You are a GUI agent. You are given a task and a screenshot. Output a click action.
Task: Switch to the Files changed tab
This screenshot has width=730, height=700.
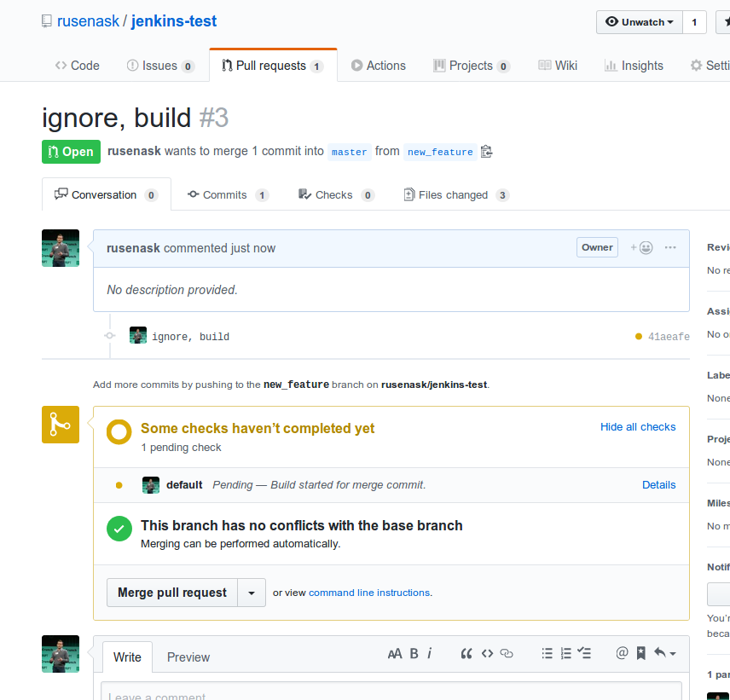(x=455, y=195)
